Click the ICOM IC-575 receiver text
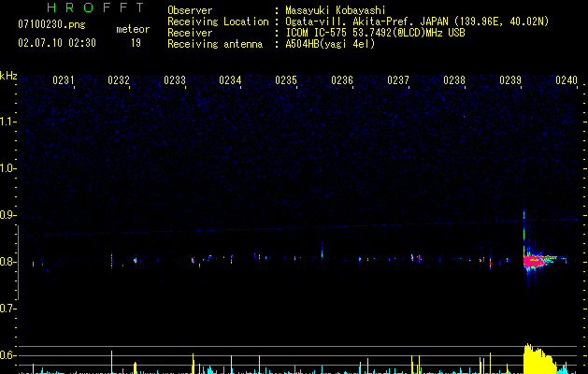The width and height of the screenshot is (588, 374). pyautogui.click(x=375, y=33)
